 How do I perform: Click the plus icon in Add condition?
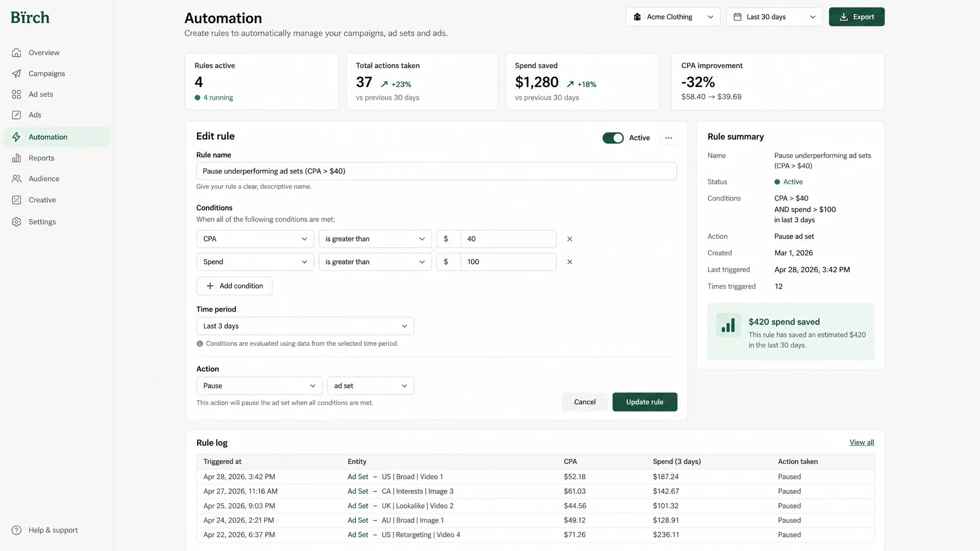point(210,286)
